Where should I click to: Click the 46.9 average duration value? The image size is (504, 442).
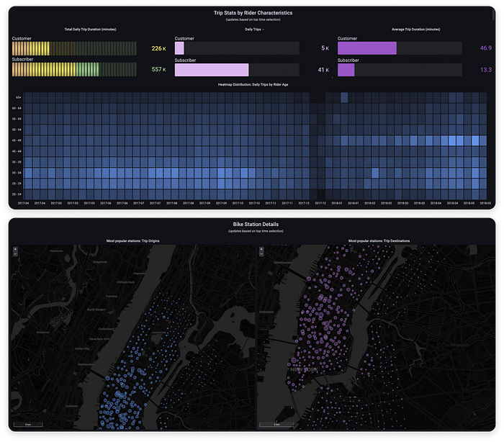pos(486,48)
